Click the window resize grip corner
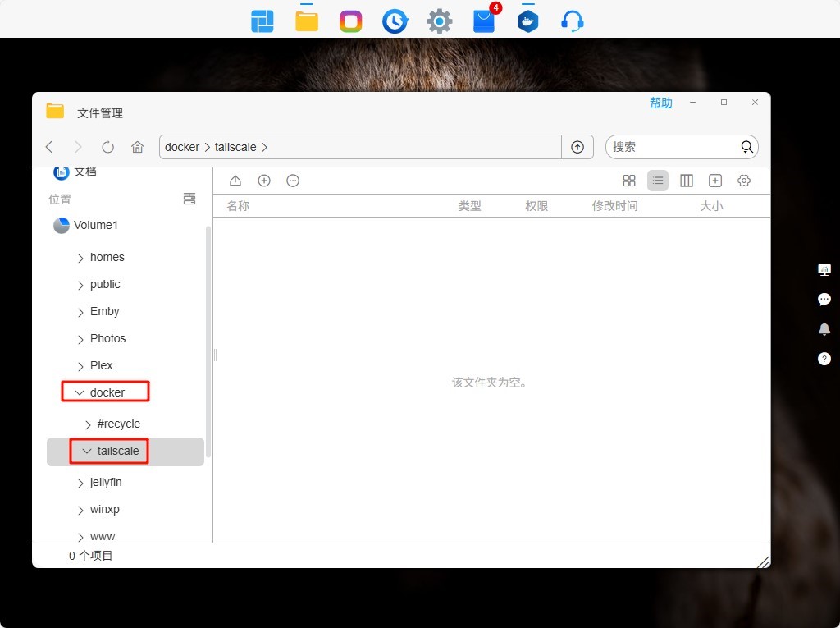Image resolution: width=840 pixels, height=628 pixels. (764, 562)
